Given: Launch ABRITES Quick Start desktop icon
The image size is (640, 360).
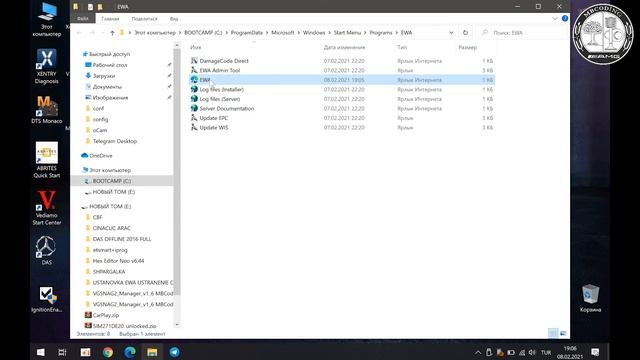Looking at the screenshot, I should [x=47, y=160].
